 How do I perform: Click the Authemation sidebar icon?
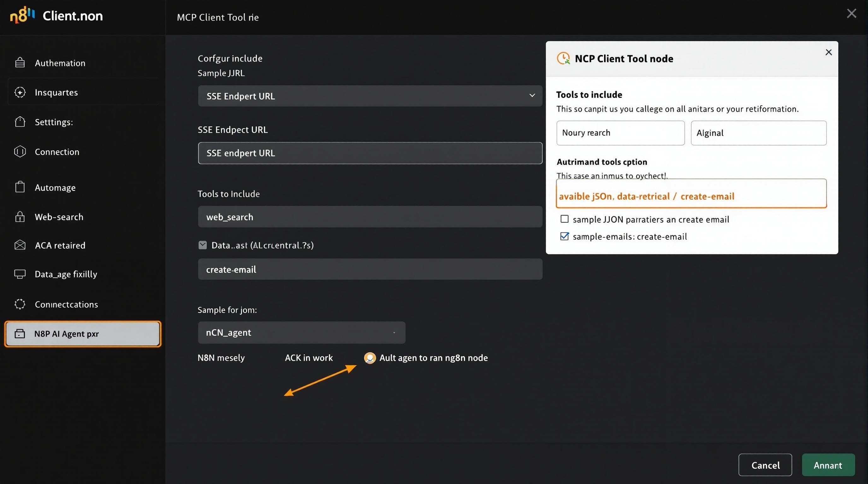pyautogui.click(x=20, y=63)
